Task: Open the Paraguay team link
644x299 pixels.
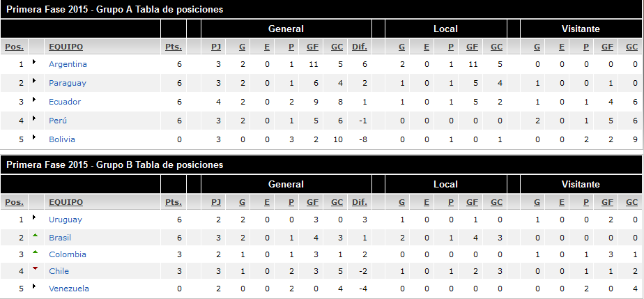Action: [68, 83]
